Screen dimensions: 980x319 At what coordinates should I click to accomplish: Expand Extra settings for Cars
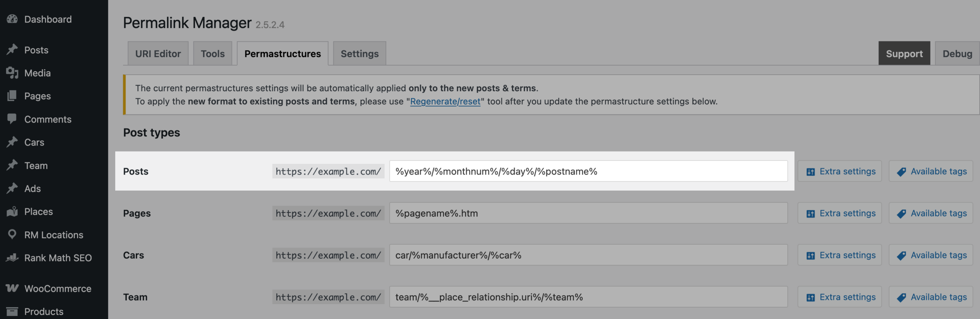point(840,255)
